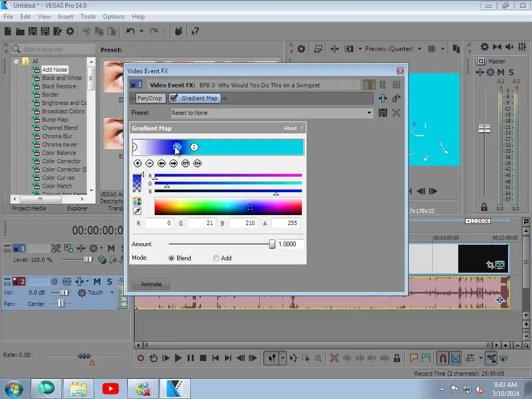Image resolution: width=532 pixels, height=399 pixels.
Task: Click the Plug-In Chain icon
Action: pos(383,98)
